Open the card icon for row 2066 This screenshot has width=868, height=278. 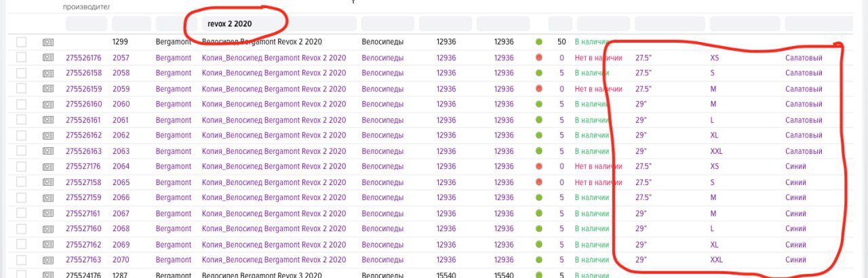click(48, 198)
